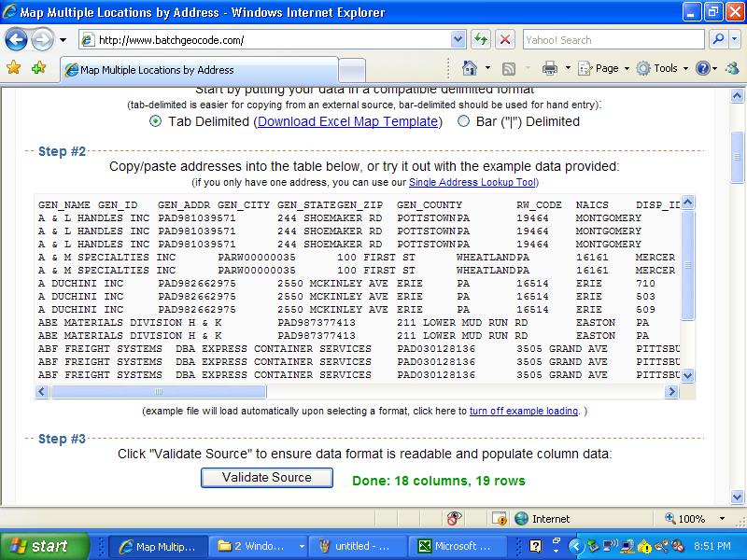Click the browser Back arrow button

[17, 40]
